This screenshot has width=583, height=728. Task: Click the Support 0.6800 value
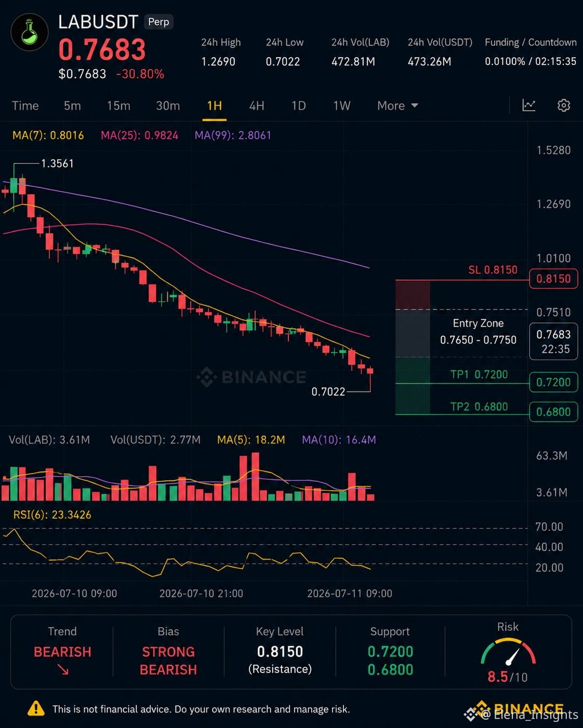click(x=390, y=670)
